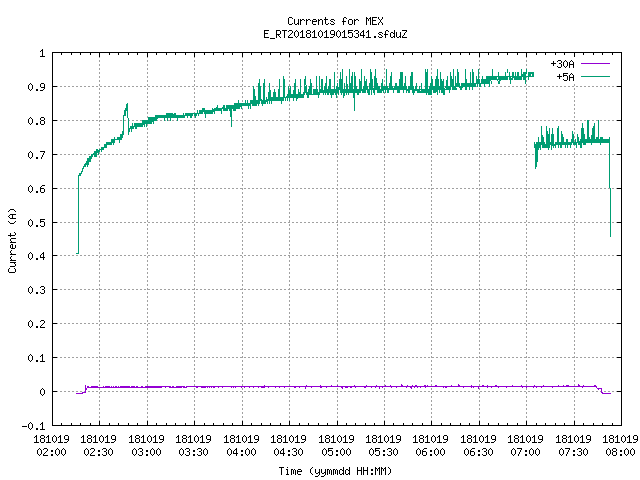Click y-axis tick value 0.1
Viewport: 640px width, 480px height.
click(x=36, y=358)
